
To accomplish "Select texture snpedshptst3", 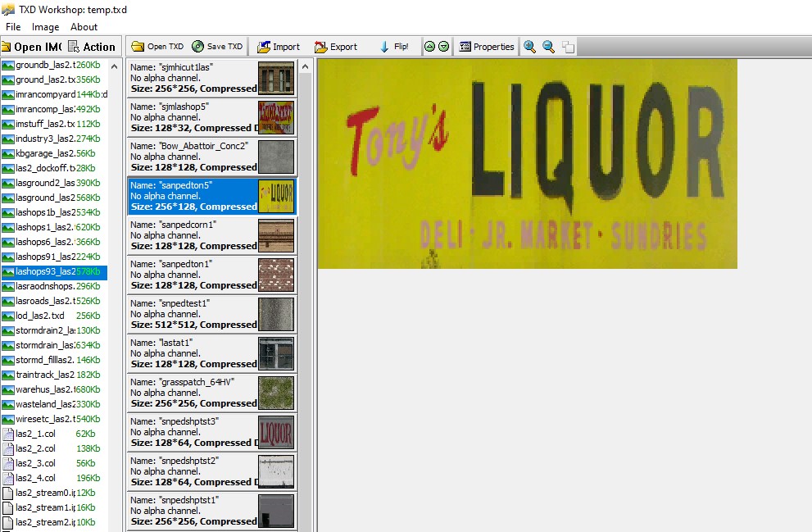I will pos(211,432).
